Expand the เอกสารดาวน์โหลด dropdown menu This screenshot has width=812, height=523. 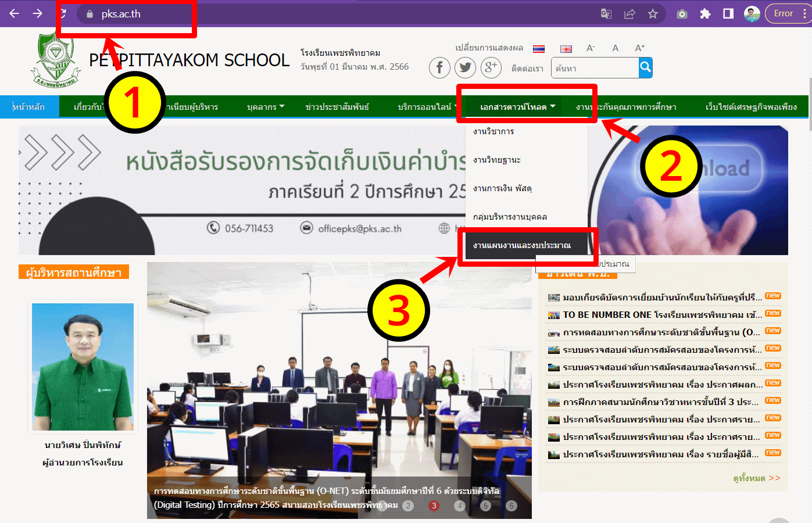517,107
